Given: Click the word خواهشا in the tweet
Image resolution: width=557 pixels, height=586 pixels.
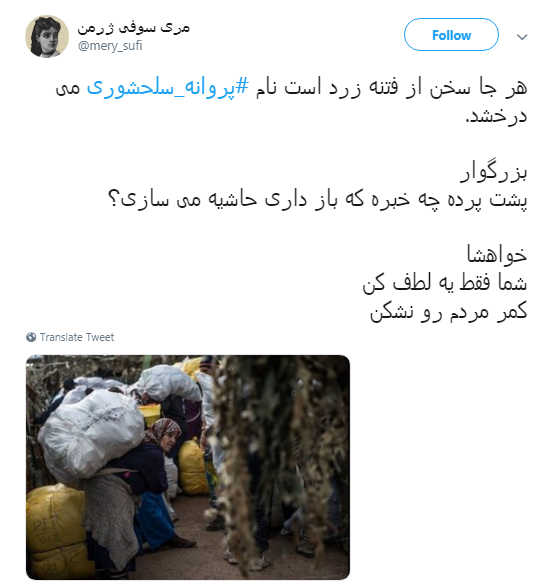Looking at the screenshot, I should (x=497, y=255).
